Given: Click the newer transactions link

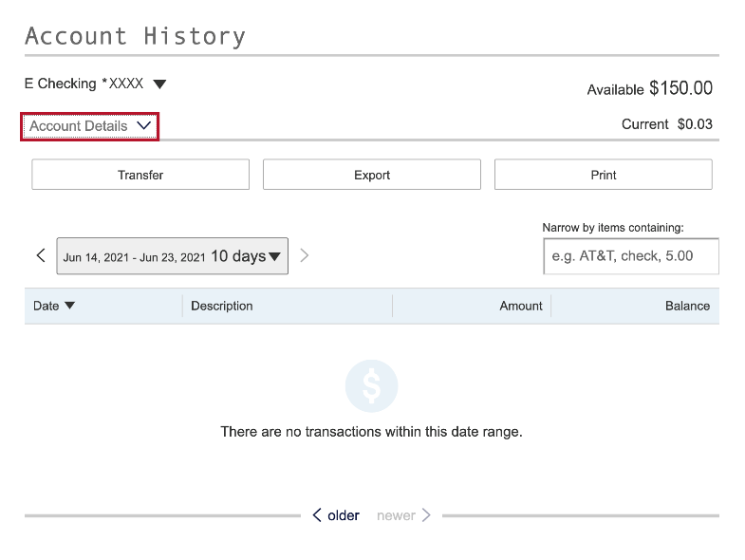Looking at the screenshot, I should tap(404, 515).
